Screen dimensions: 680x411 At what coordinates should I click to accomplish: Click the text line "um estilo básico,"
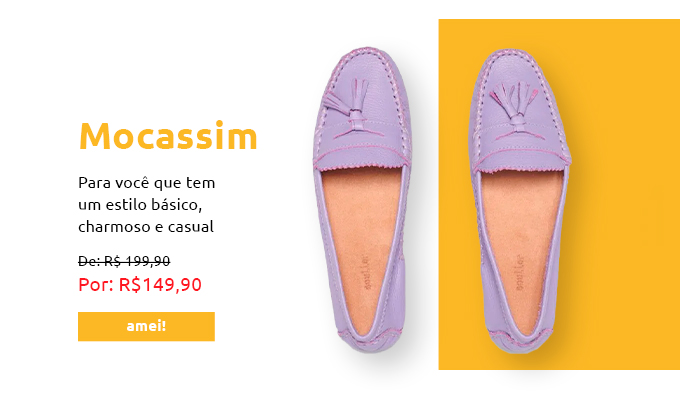[x=140, y=205]
